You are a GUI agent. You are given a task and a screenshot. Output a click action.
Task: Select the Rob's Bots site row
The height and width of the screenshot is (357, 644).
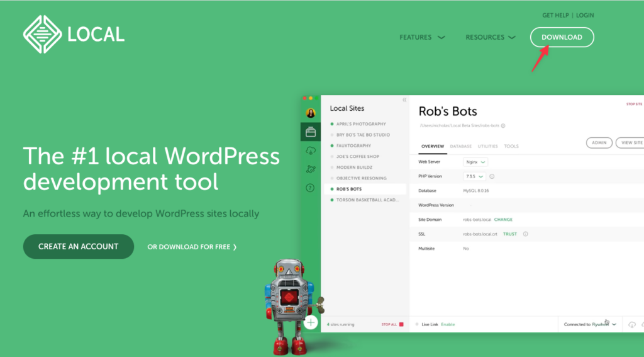[x=365, y=189]
